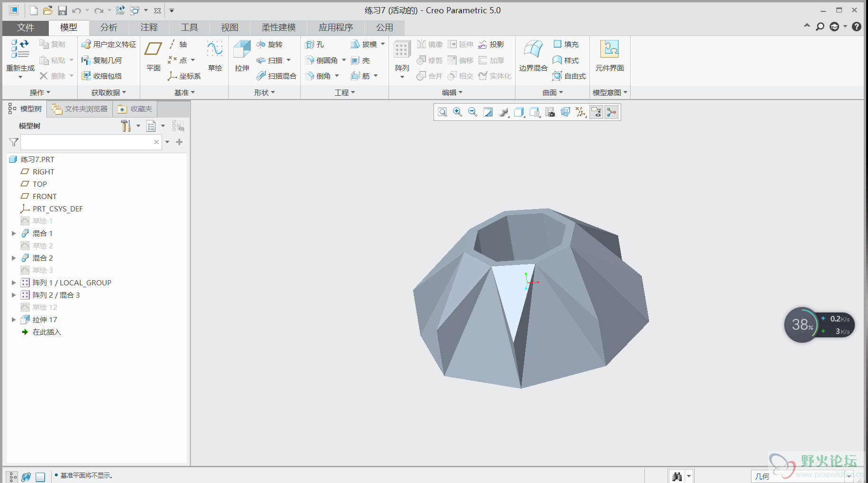Viewport: 868px width, 483px height.
Task: Toggle spin center display icon
Action: point(612,112)
